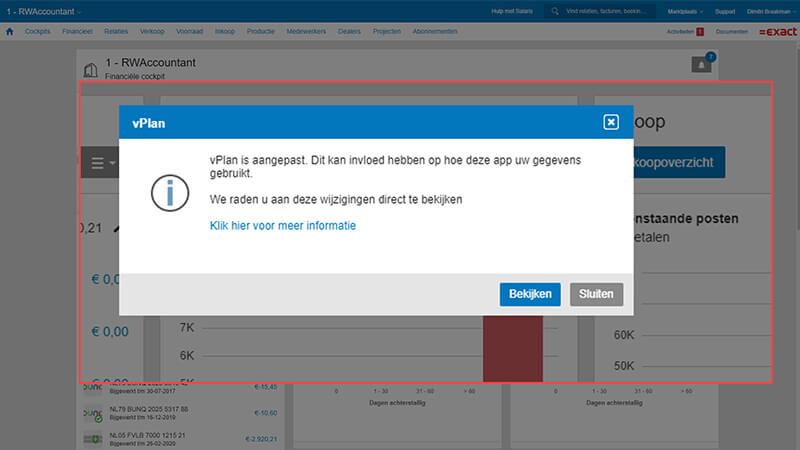Open bank account NL79 BUNQ 2025 5317 88
This screenshot has height=450, width=800.
tap(149, 409)
